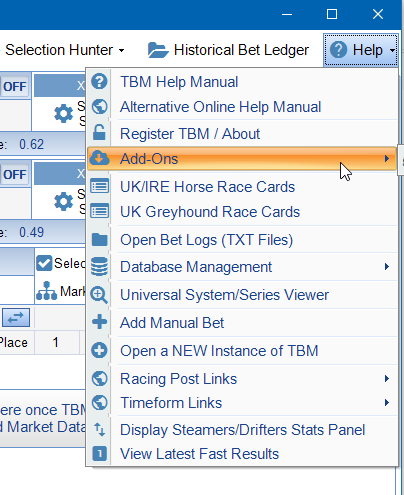This screenshot has height=495, width=404.
Task: Click the question mark icon beside TBM Help Manual
Action: point(99,81)
